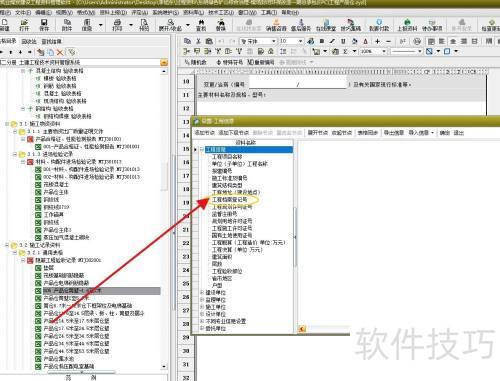Expand the 建设单位 node in dialog tree
This screenshot has width=500, height=381.
(x=202, y=292)
